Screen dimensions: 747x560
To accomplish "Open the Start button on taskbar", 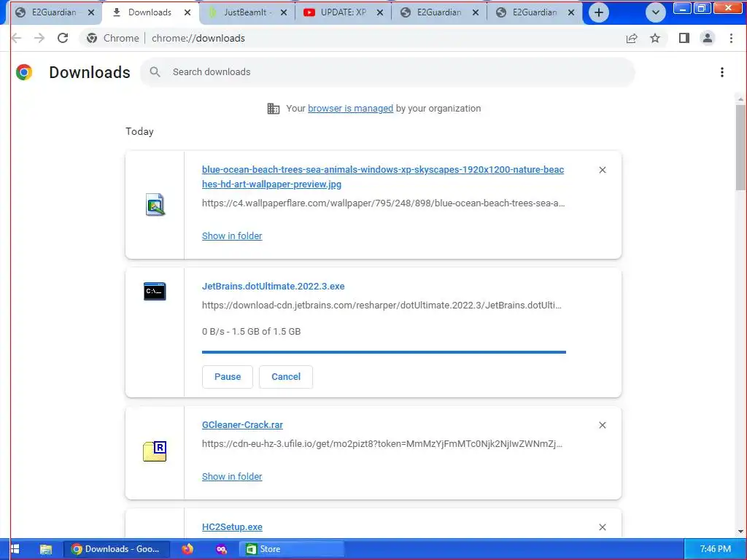I will 15,549.
